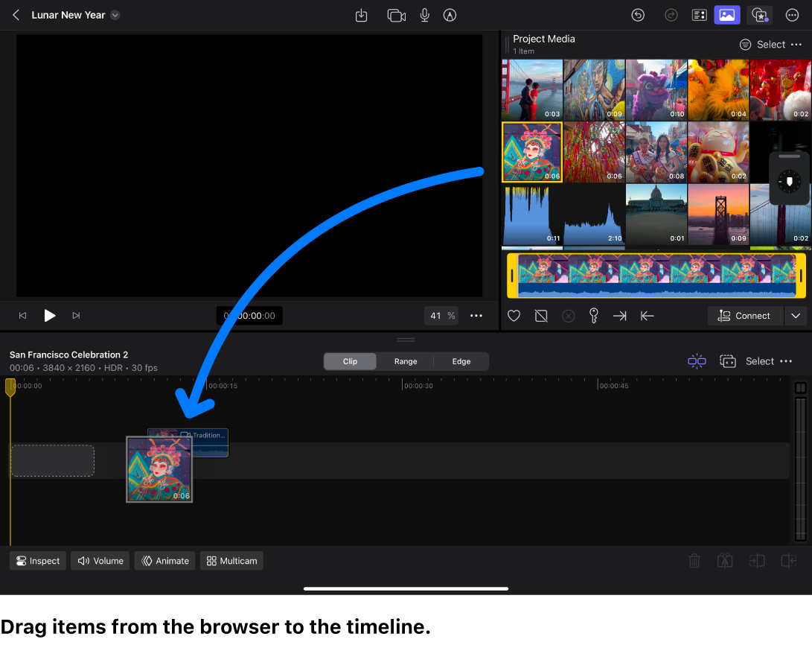This screenshot has width=812, height=648.
Task: Delete the timeline clip using the trash icon
Action: pos(694,560)
